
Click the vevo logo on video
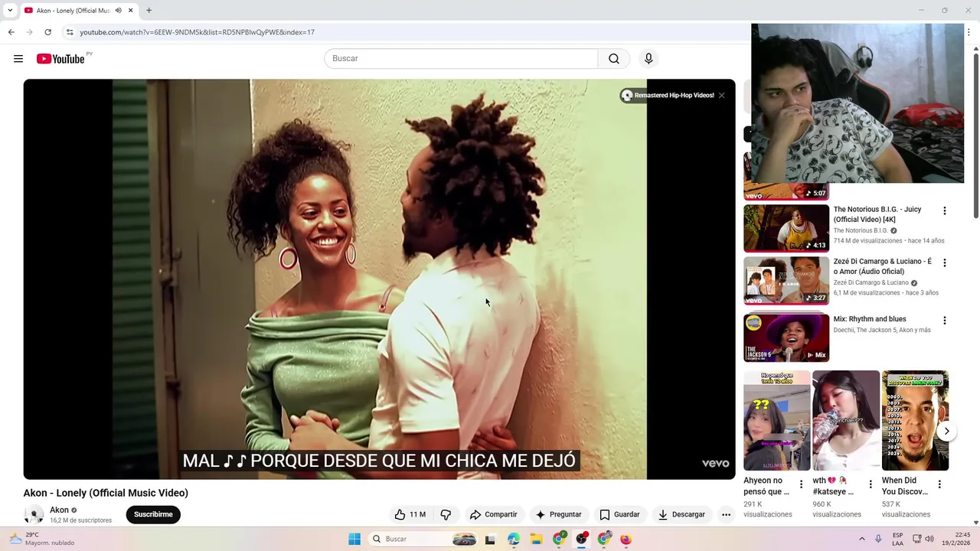(x=716, y=464)
